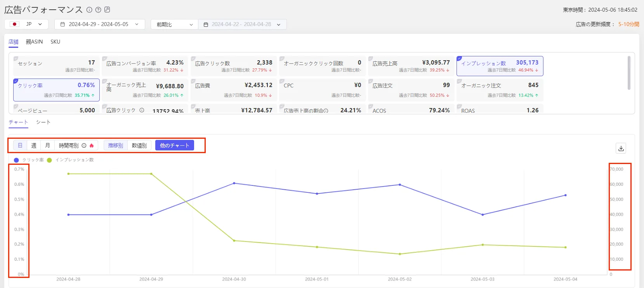Click the 他のチャート button
Viewport: 644px width, 288px height.
coord(175,145)
